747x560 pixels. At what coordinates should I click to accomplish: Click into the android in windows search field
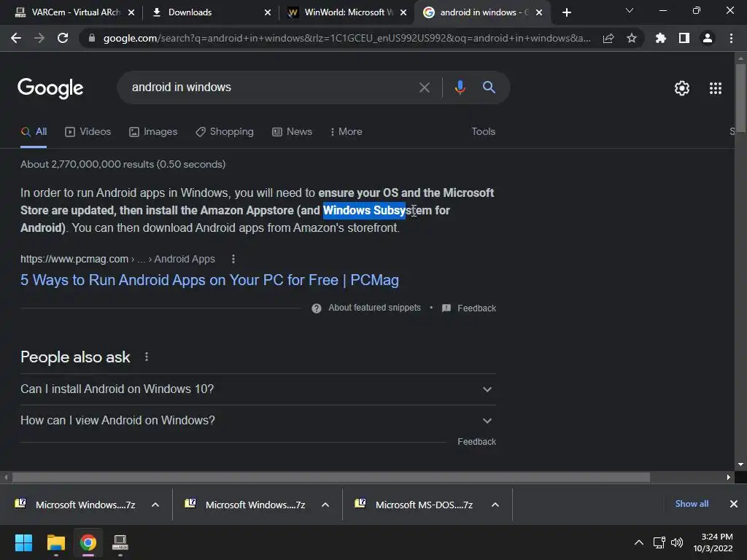(271, 87)
